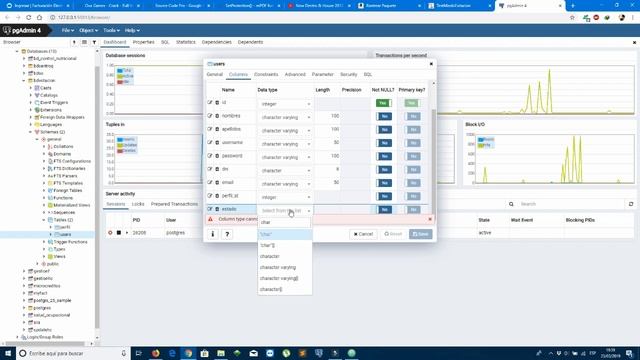
Task: Open Chrome from the taskbar
Action: coord(188,353)
